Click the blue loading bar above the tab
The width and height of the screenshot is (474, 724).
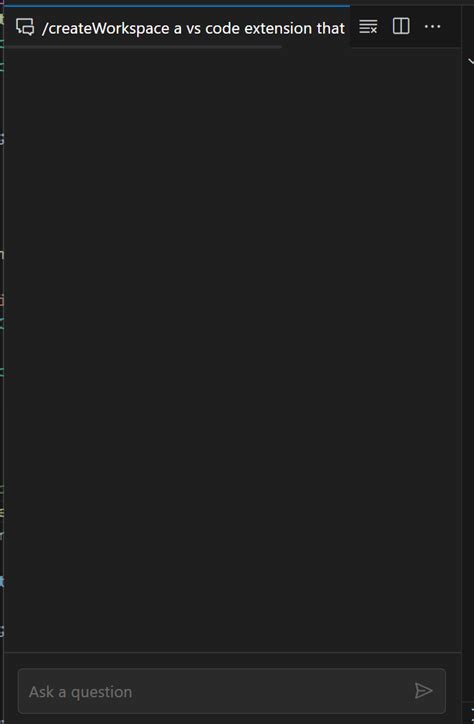coord(177,6)
